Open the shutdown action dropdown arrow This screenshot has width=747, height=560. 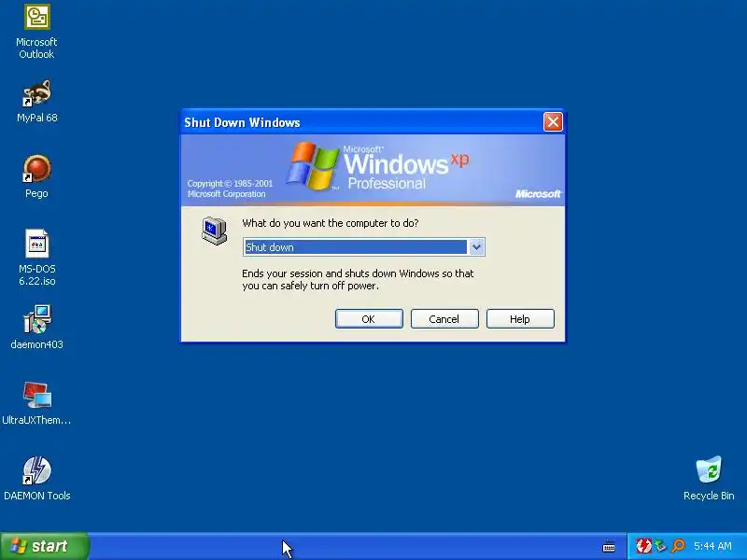pyautogui.click(x=476, y=247)
